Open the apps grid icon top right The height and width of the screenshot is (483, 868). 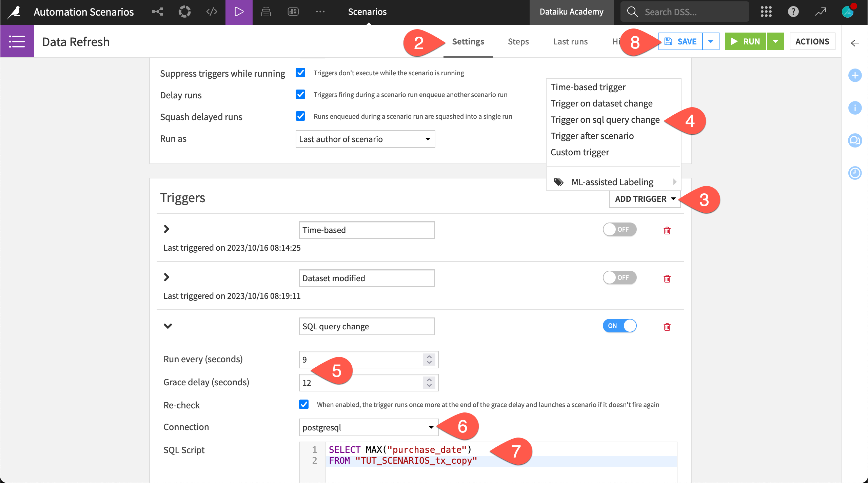pyautogui.click(x=766, y=11)
